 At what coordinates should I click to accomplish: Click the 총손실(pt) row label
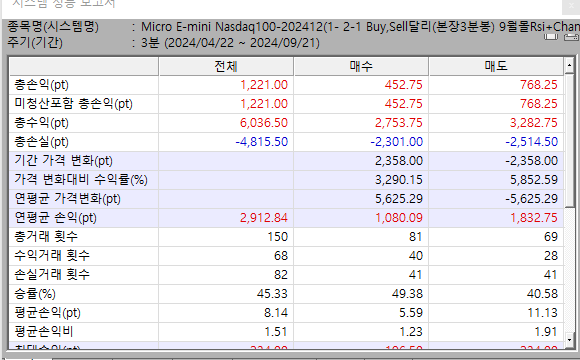tap(41, 142)
